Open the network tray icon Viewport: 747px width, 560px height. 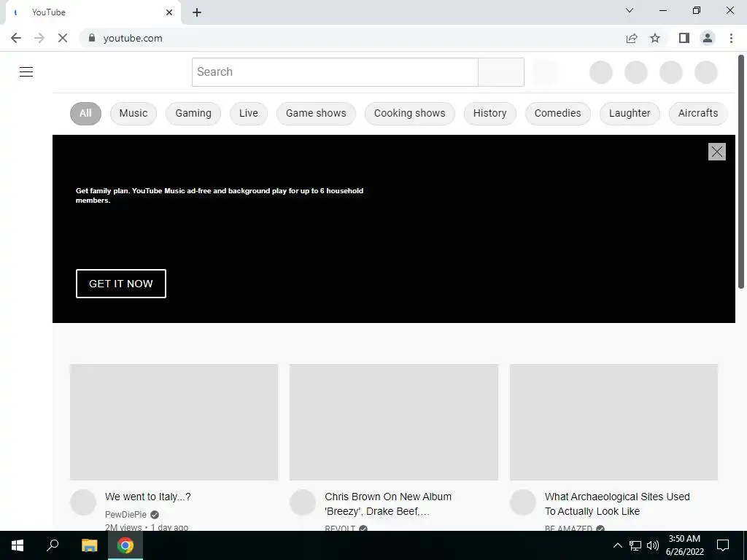point(635,545)
